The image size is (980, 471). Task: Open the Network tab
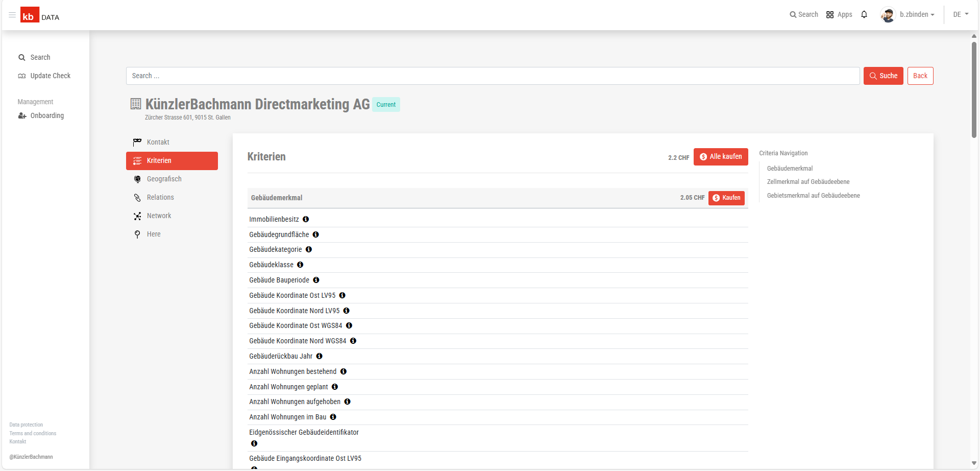tap(172, 216)
